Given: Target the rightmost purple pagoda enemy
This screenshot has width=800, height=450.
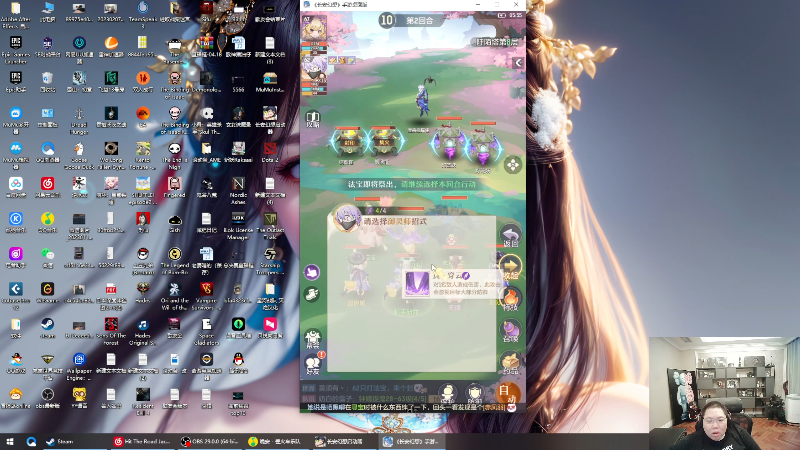Looking at the screenshot, I should [483, 145].
